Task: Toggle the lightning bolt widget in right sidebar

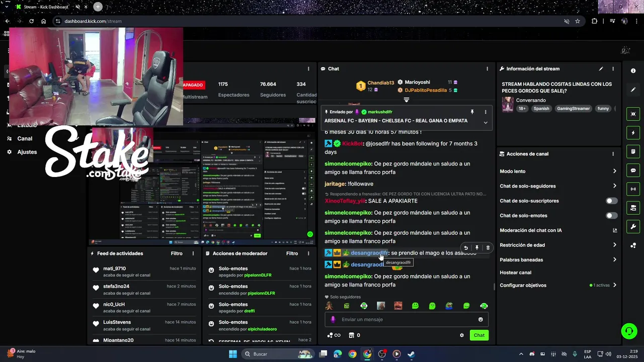Action: tap(633, 133)
